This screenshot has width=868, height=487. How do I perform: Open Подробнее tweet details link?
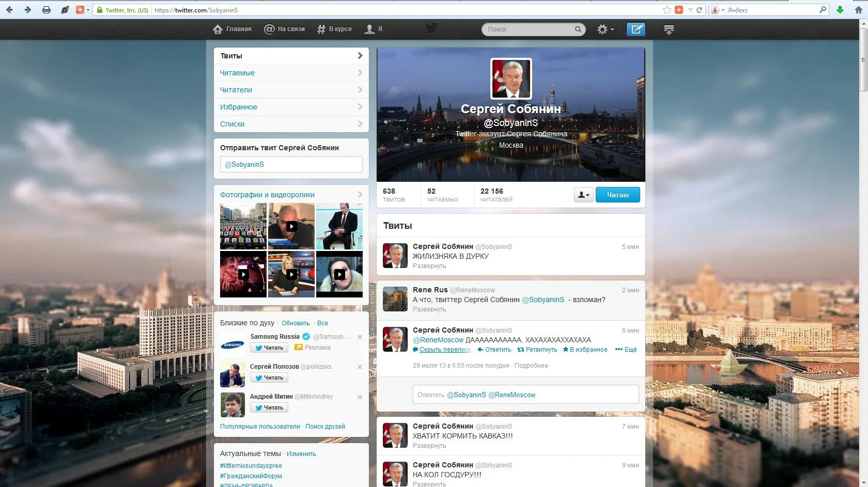pos(531,366)
